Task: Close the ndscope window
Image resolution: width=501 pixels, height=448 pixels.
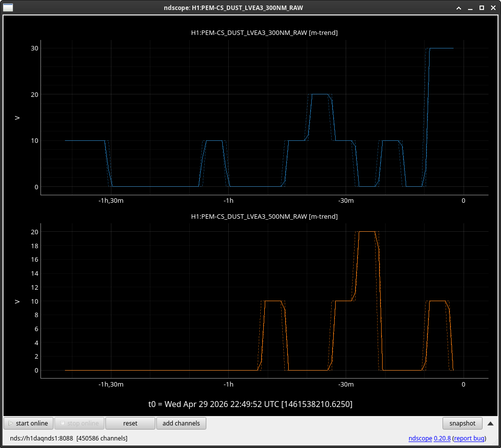Action: (x=493, y=8)
